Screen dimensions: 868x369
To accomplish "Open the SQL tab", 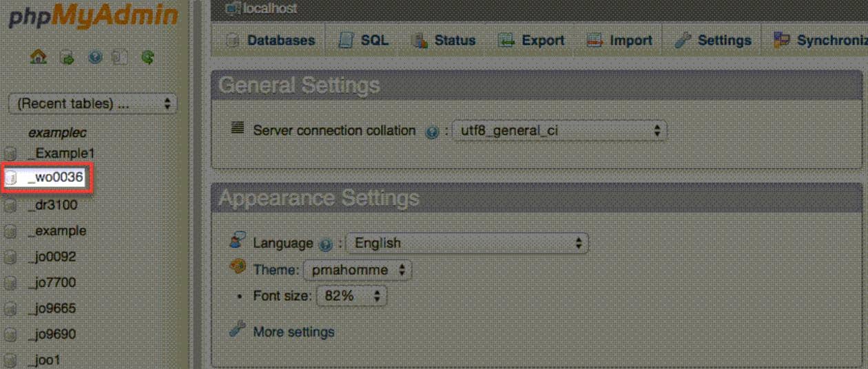I will coord(364,41).
